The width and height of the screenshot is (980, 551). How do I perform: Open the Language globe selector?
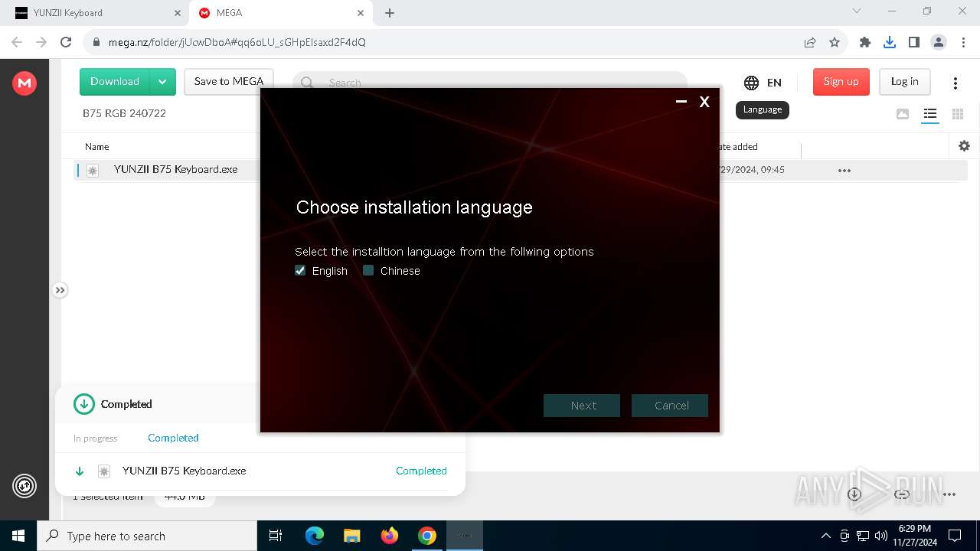point(763,82)
